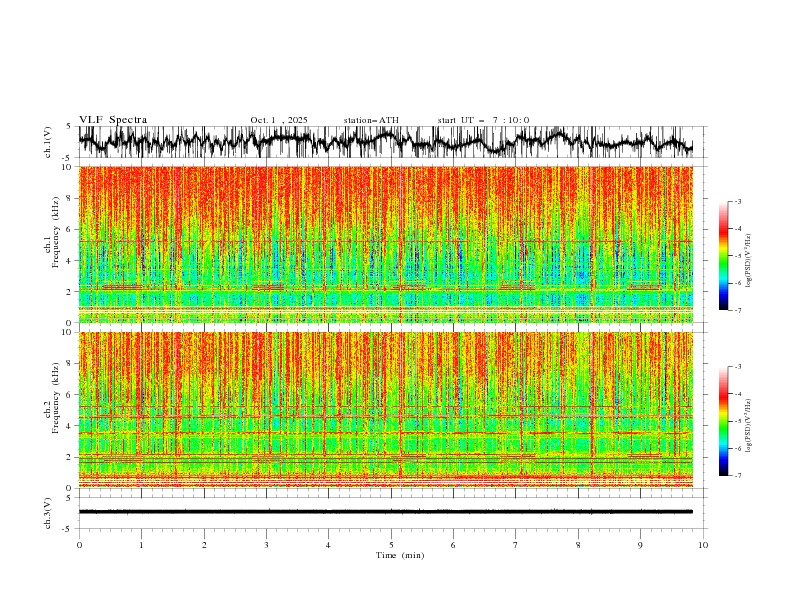Click the "3" tick on the time axis

[266, 545]
